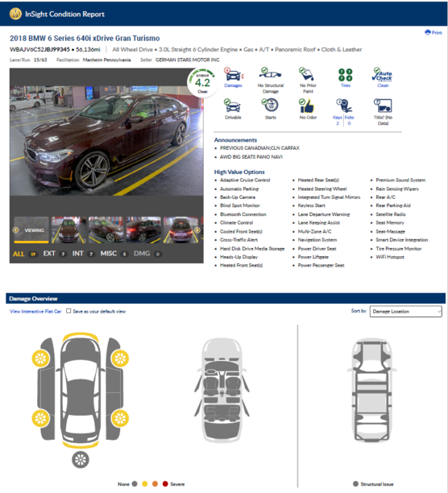
Task: Click Premium Sound System option
Action: tap(400, 180)
